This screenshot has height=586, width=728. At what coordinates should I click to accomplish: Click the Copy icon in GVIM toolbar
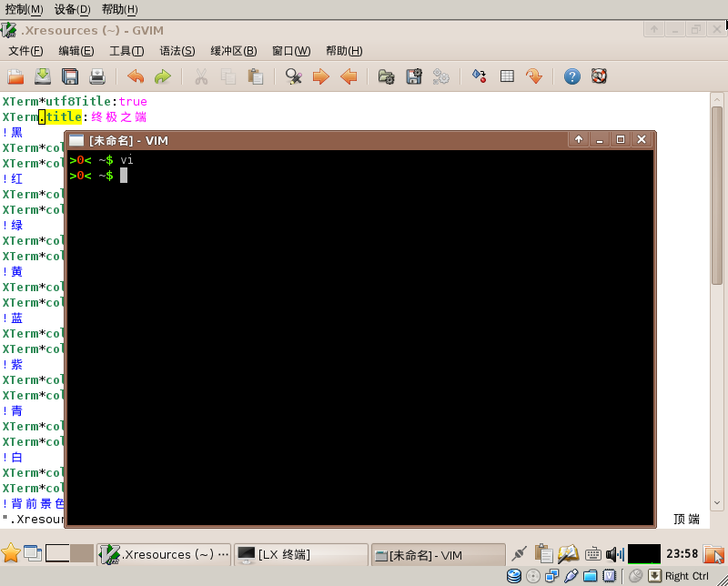click(228, 76)
